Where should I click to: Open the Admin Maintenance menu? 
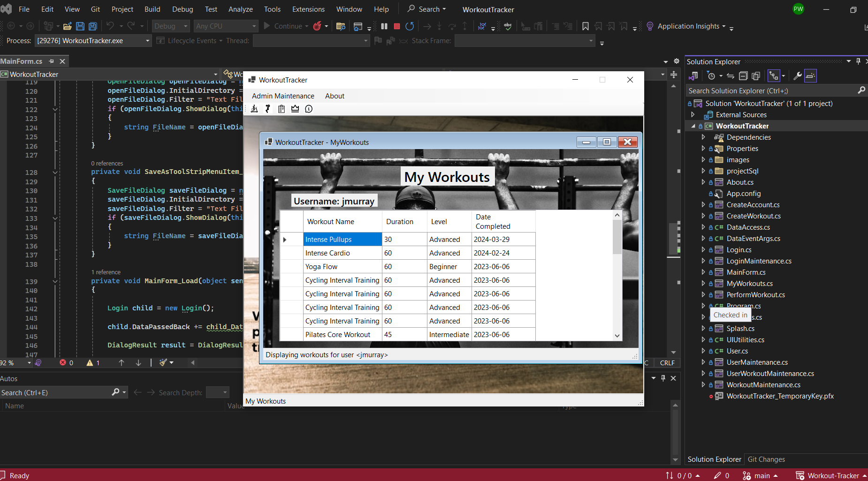coord(283,96)
